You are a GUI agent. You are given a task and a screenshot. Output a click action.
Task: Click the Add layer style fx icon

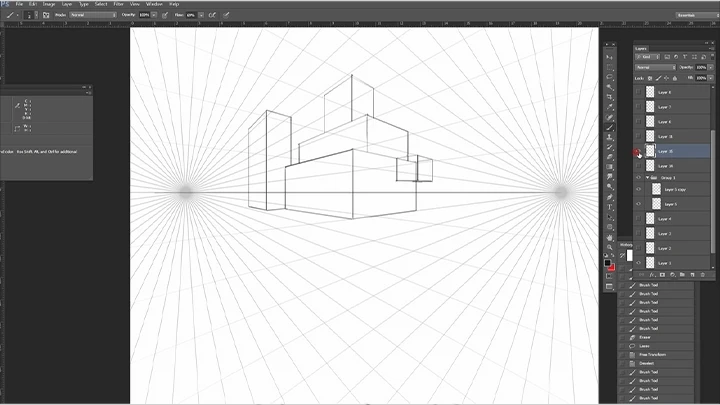652,275
